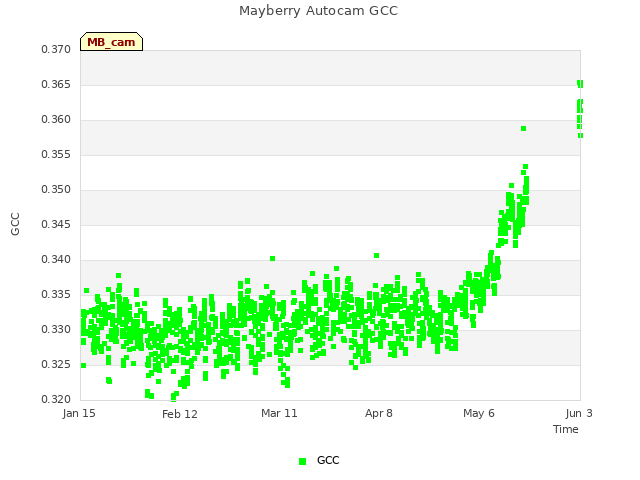Click the 0.335 y-axis value
Image resolution: width=640 pixels, height=480 pixels.
pyautogui.click(x=56, y=295)
